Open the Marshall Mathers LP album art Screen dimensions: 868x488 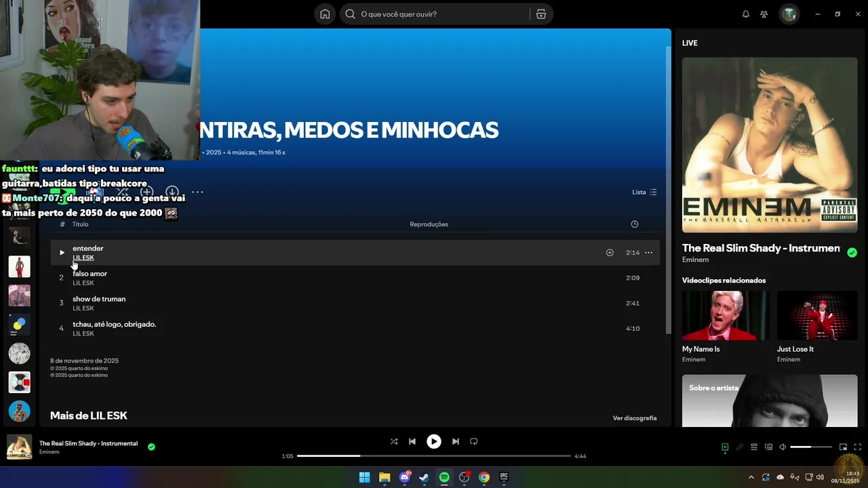click(x=770, y=145)
